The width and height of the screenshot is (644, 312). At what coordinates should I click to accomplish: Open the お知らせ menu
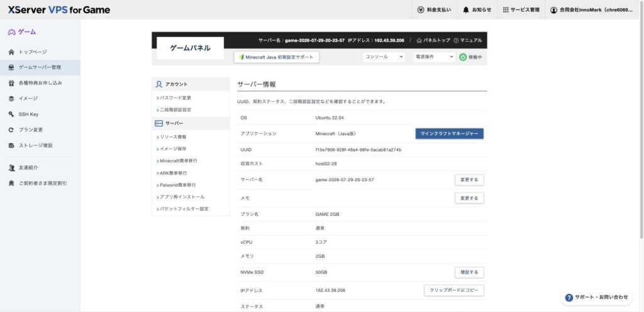pos(477,10)
